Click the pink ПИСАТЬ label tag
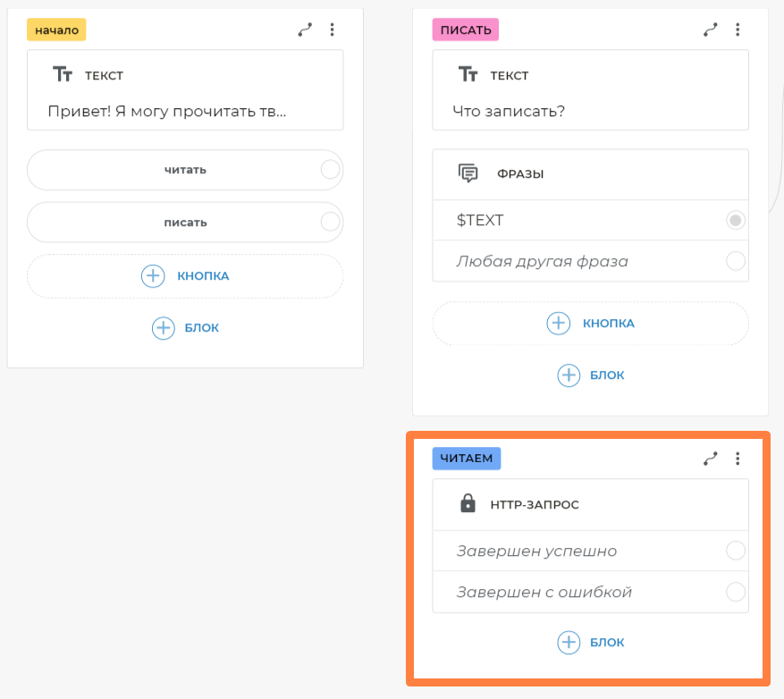The width and height of the screenshot is (784, 699). point(466,29)
